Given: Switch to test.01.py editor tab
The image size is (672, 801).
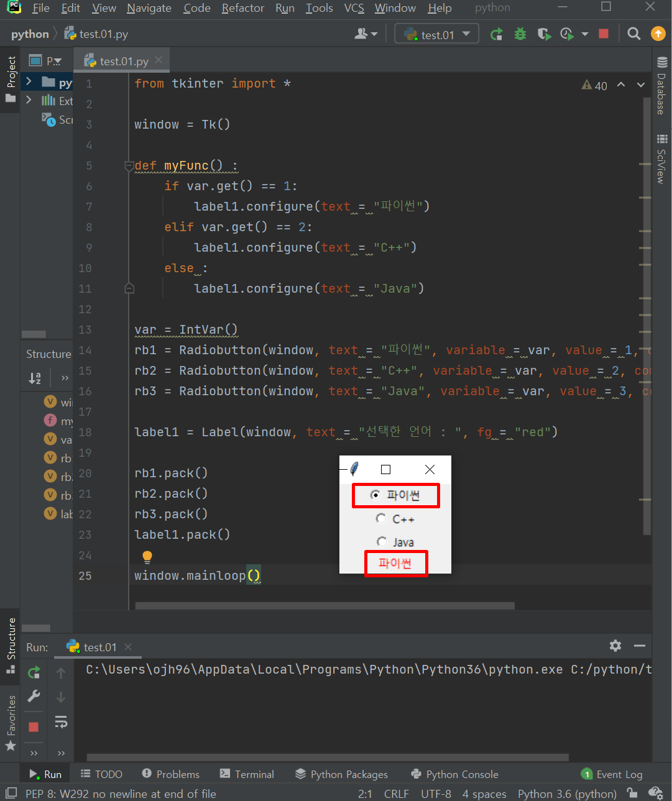Looking at the screenshot, I should tap(123, 61).
